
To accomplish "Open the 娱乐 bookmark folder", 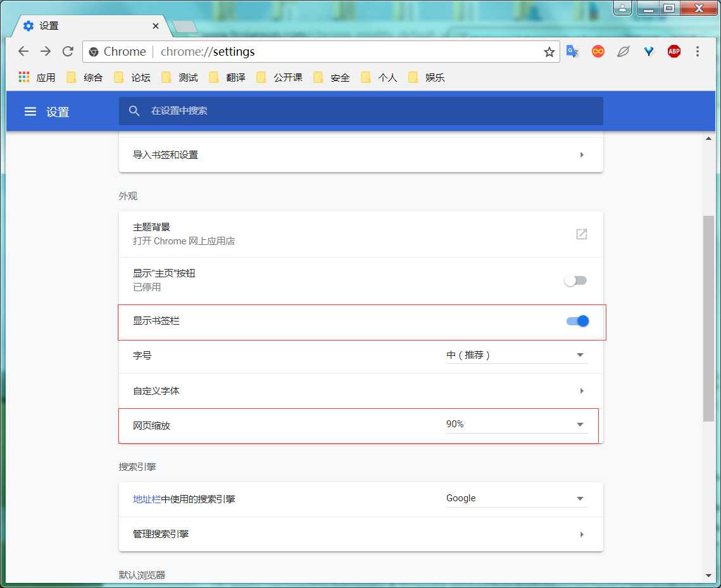I will [427, 77].
